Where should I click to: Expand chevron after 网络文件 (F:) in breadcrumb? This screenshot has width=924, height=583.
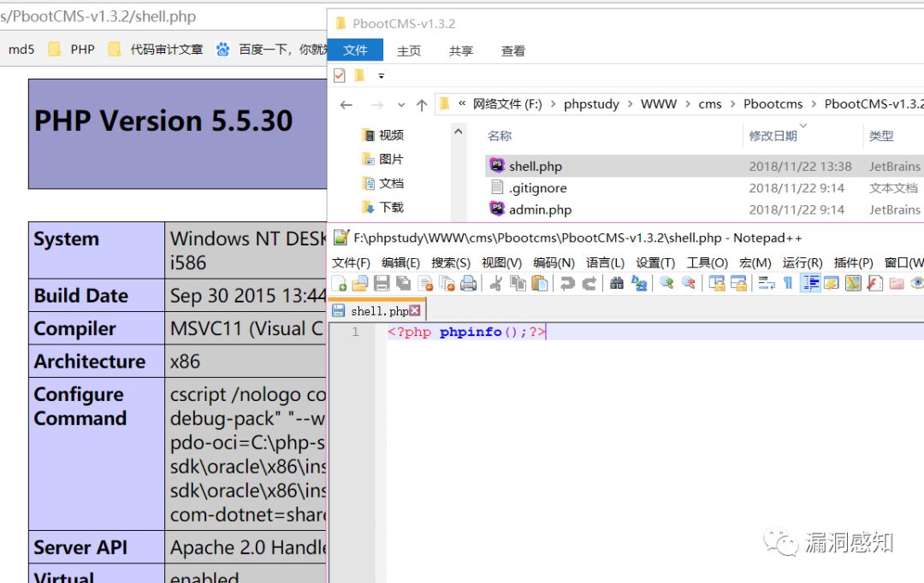pos(553,104)
